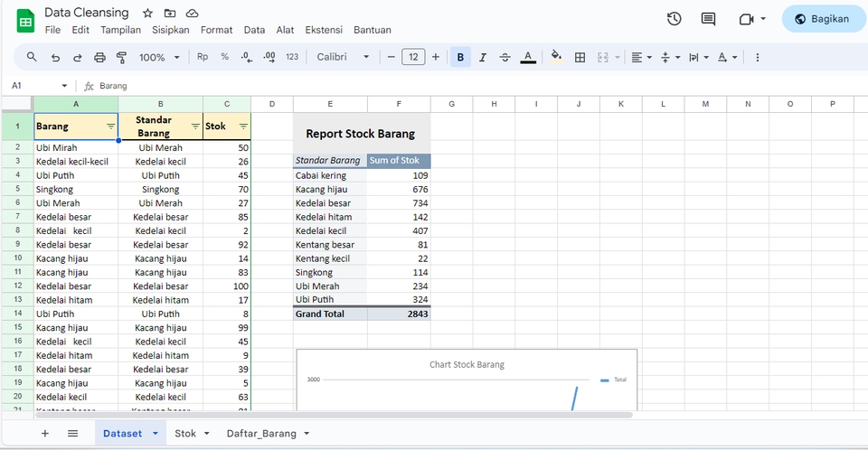This screenshot has width=868, height=450.
Task: Click the Bagikan share button
Action: tap(823, 19)
